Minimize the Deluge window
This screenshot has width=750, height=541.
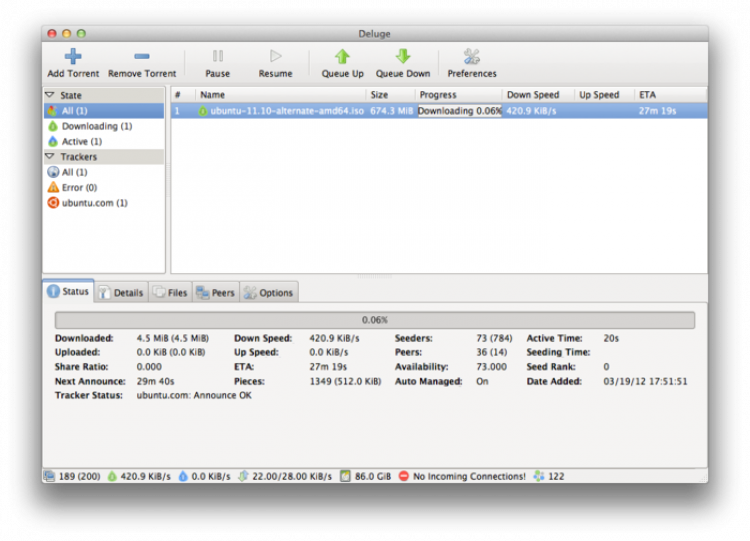pyautogui.click(x=66, y=33)
